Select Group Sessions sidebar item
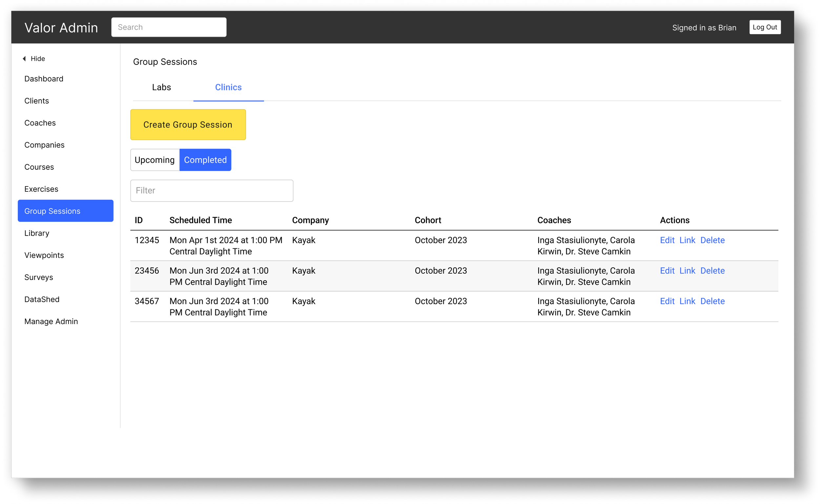The width and height of the screenshot is (820, 504). pos(65,211)
